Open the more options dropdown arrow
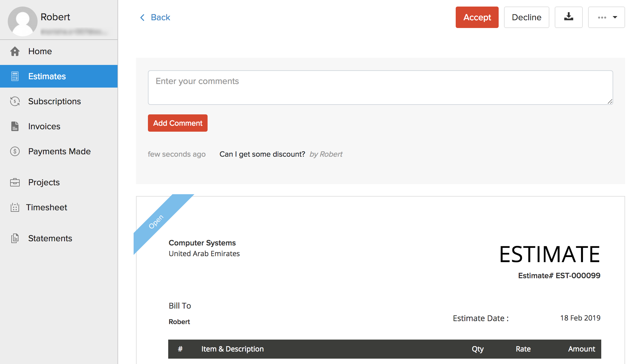This screenshot has width=643, height=364. [x=615, y=17]
